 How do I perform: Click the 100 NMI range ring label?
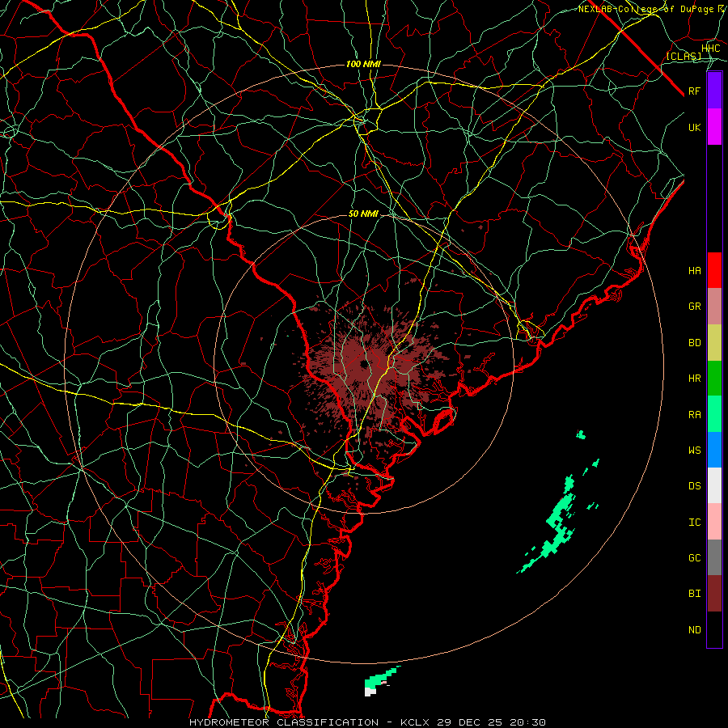pyautogui.click(x=363, y=64)
